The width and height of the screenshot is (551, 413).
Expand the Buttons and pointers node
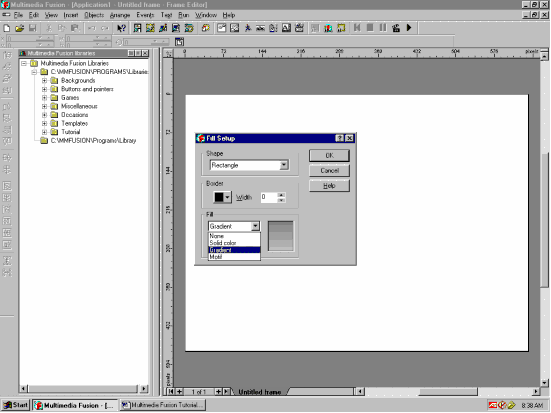pyautogui.click(x=44, y=89)
